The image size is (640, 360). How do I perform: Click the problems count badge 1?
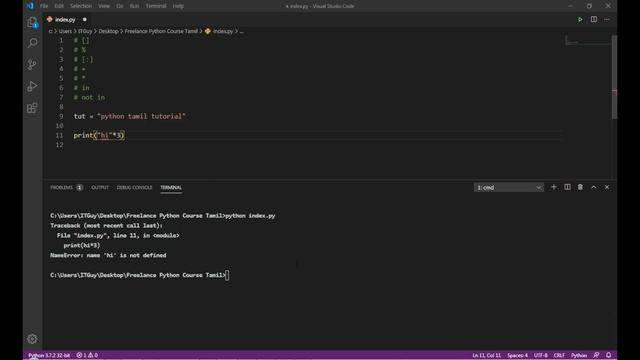(80, 187)
